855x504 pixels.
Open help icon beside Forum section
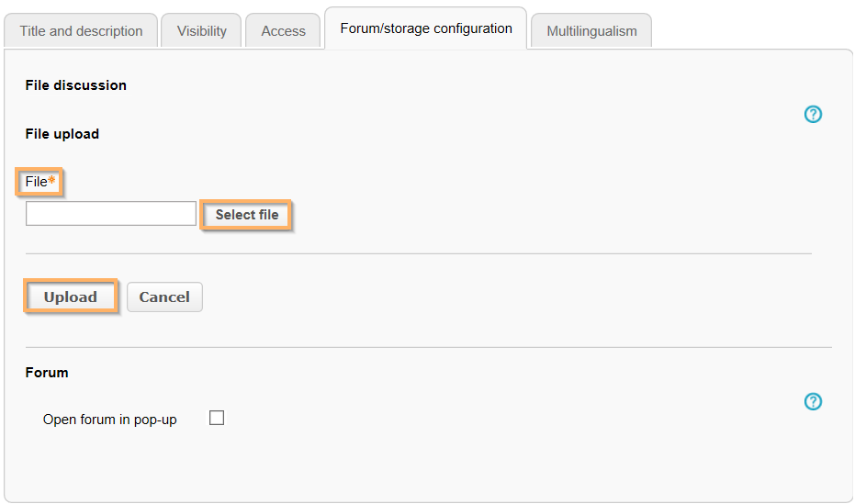813,401
